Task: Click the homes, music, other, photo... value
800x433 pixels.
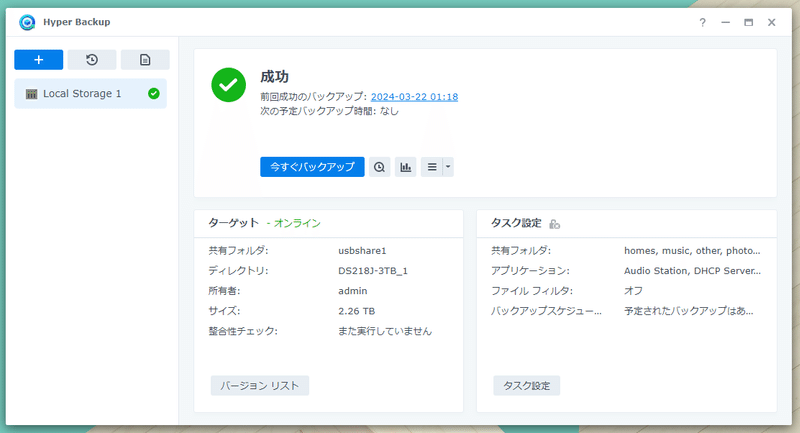Action: click(692, 251)
